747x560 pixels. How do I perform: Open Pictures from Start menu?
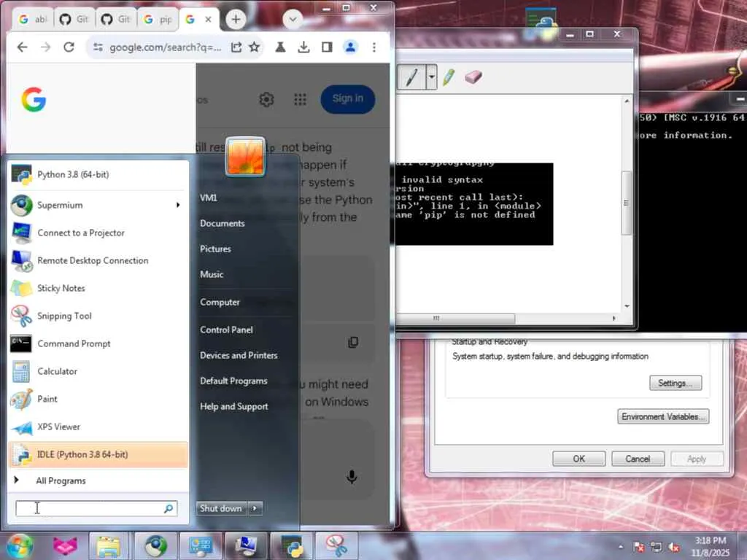(x=215, y=249)
